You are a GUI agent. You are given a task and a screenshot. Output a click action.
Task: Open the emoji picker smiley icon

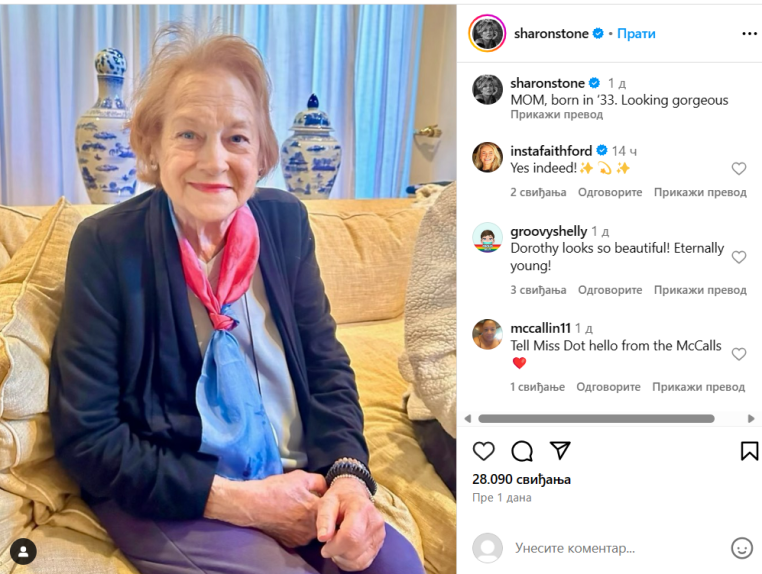click(x=742, y=548)
